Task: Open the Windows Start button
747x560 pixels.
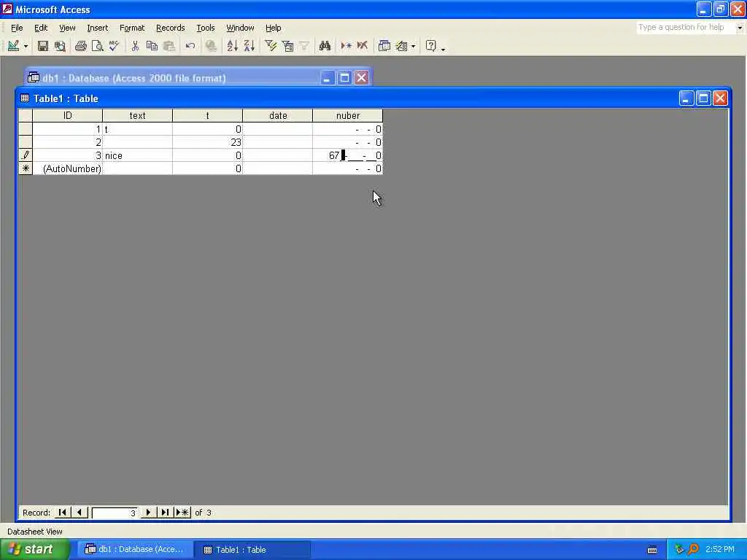Action: pos(35,550)
